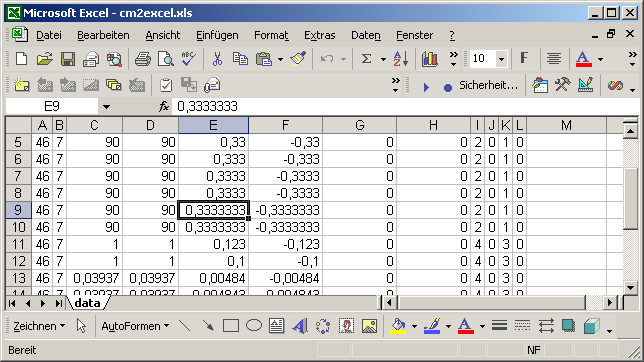Image resolution: width=644 pixels, height=362 pixels.
Task: Open the Einfügen menu
Action: pos(217,35)
